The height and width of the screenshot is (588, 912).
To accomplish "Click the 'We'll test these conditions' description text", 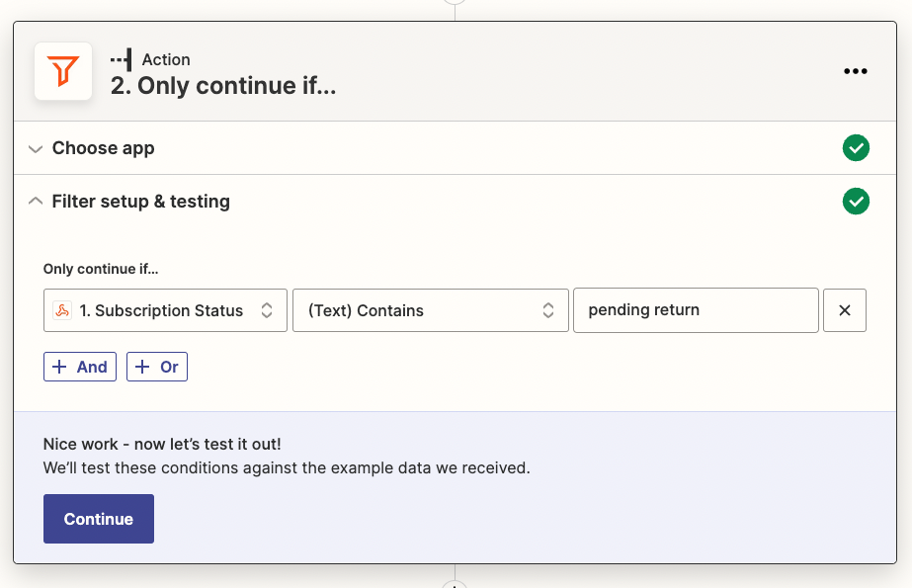I will (x=287, y=468).
